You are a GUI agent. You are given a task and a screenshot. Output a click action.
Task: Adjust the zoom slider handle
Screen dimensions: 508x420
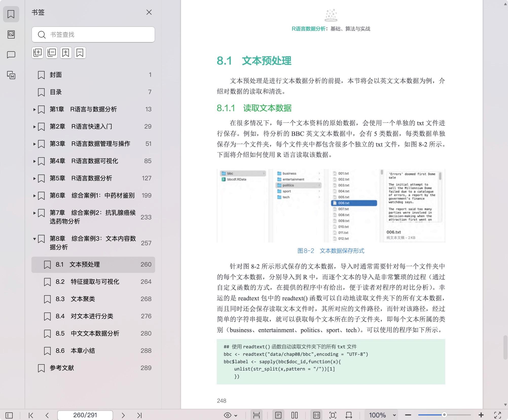click(x=444, y=415)
